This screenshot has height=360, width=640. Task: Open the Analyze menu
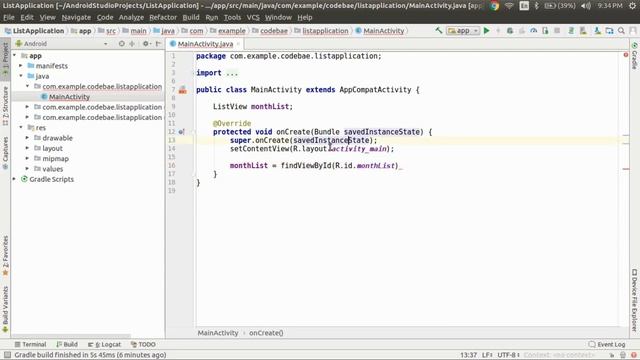point(131,18)
